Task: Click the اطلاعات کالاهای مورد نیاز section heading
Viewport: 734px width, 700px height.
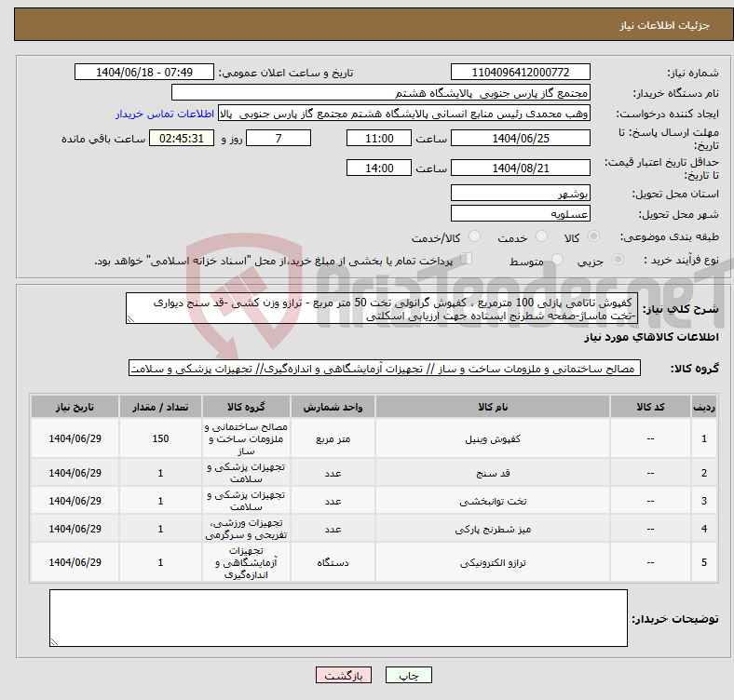Action: coord(651,337)
